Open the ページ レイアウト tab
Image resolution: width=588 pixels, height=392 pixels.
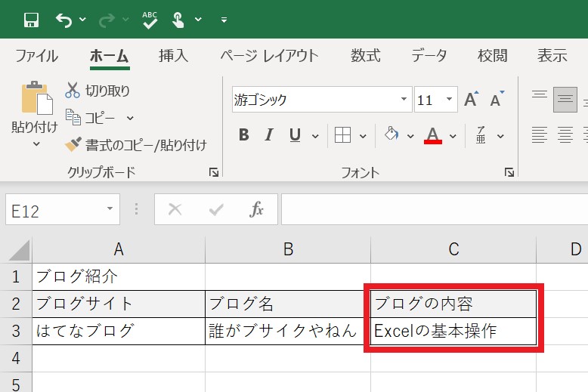tap(269, 56)
